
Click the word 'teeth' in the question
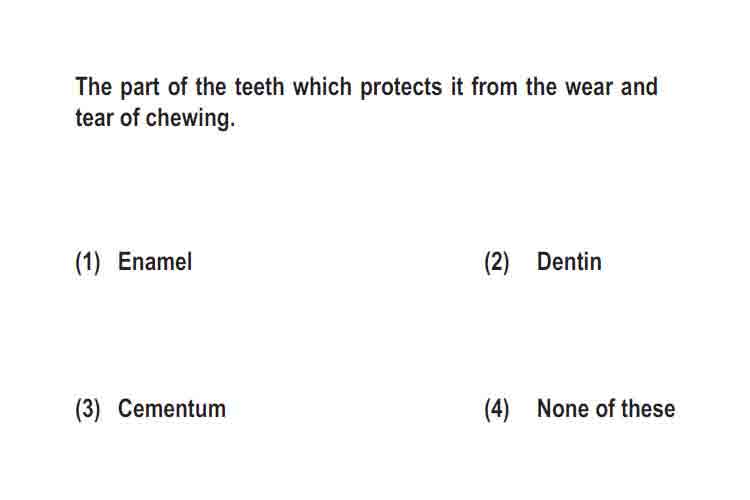(x=259, y=87)
